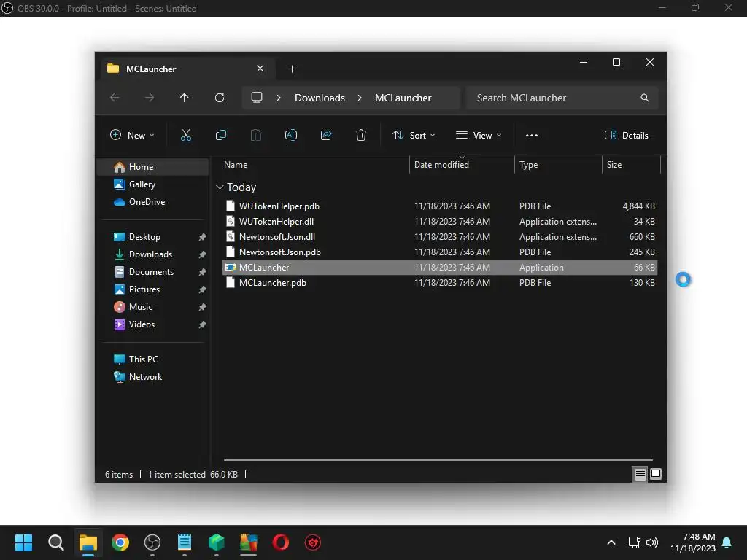The image size is (747, 560).
Task: Open Google Chrome from taskbar
Action: point(120,542)
